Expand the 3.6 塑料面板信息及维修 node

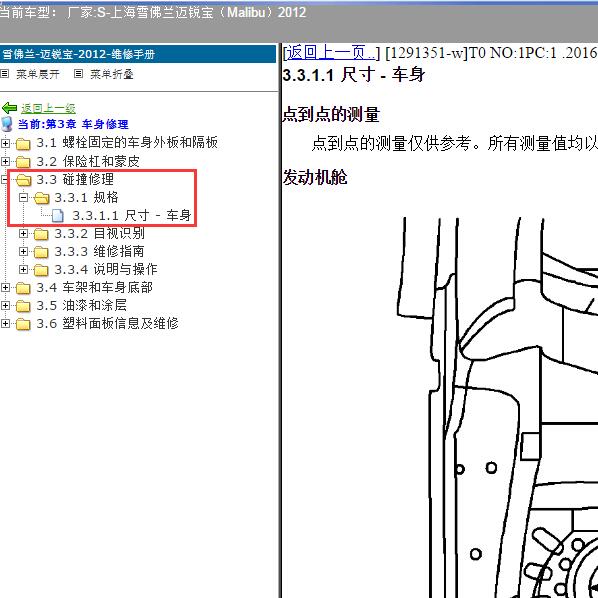(5, 323)
